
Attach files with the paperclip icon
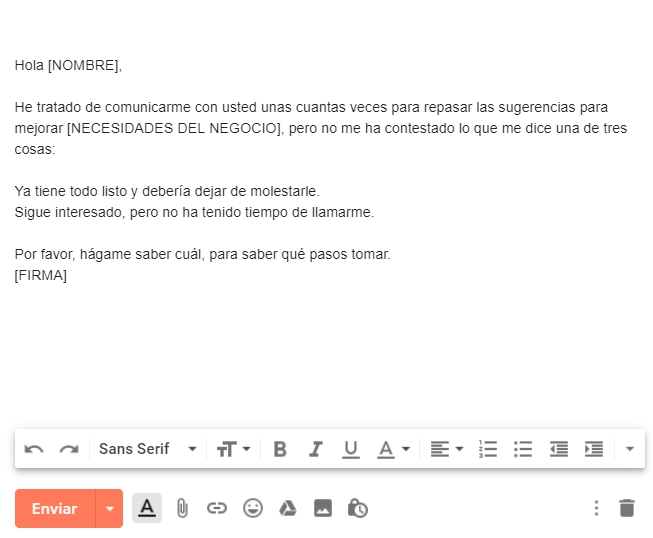click(182, 508)
